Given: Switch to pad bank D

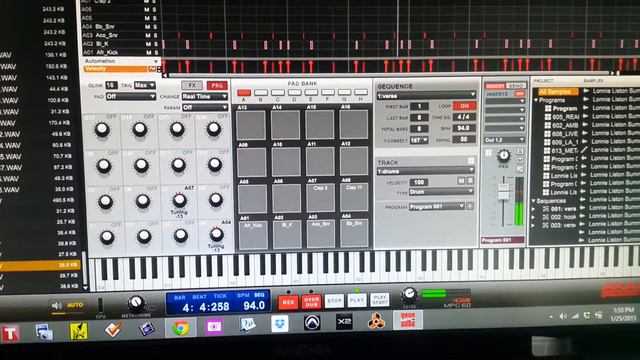Looking at the screenshot, I should tap(294, 93).
